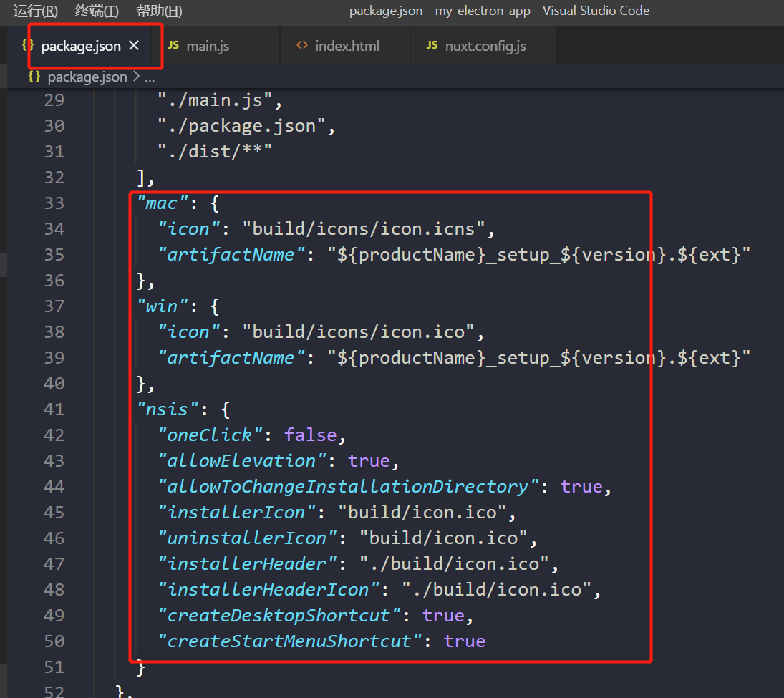This screenshot has height=698, width=784.
Task: Click line number 41 in the gutter
Action: (54, 409)
